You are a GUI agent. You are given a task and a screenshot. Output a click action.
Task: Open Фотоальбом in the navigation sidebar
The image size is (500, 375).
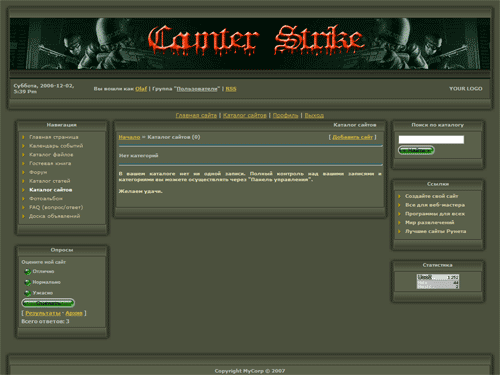tap(46, 199)
